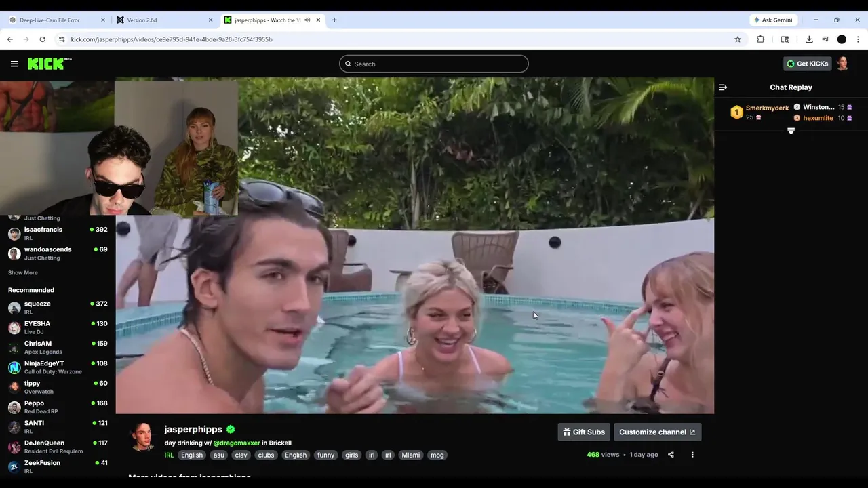Image resolution: width=868 pixels, height=488 pixels.
Task: View site information icon in the address bar
Action: click(x=62, y=39)
